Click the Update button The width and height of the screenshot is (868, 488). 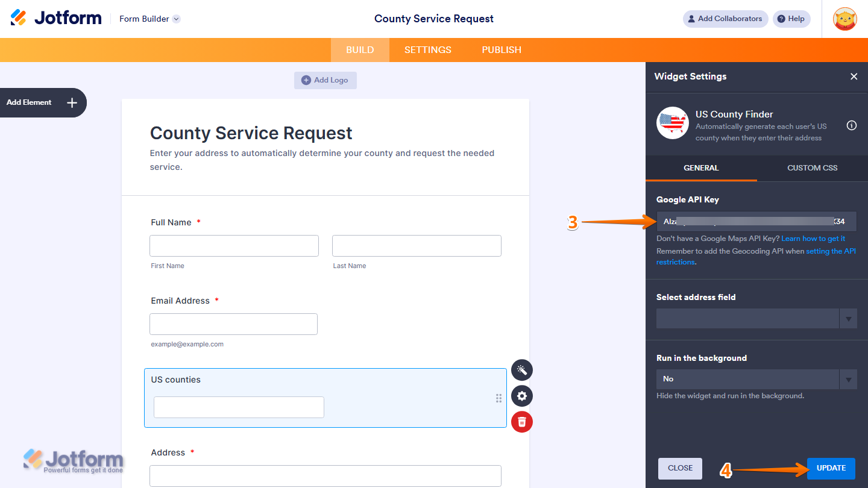(831, 468)
